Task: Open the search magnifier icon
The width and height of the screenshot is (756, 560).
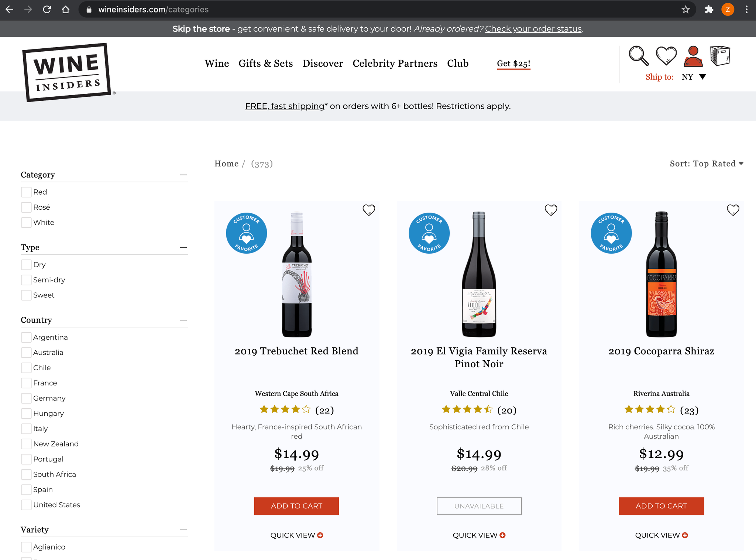Action: pyautogui.click(x=638, y=56)
